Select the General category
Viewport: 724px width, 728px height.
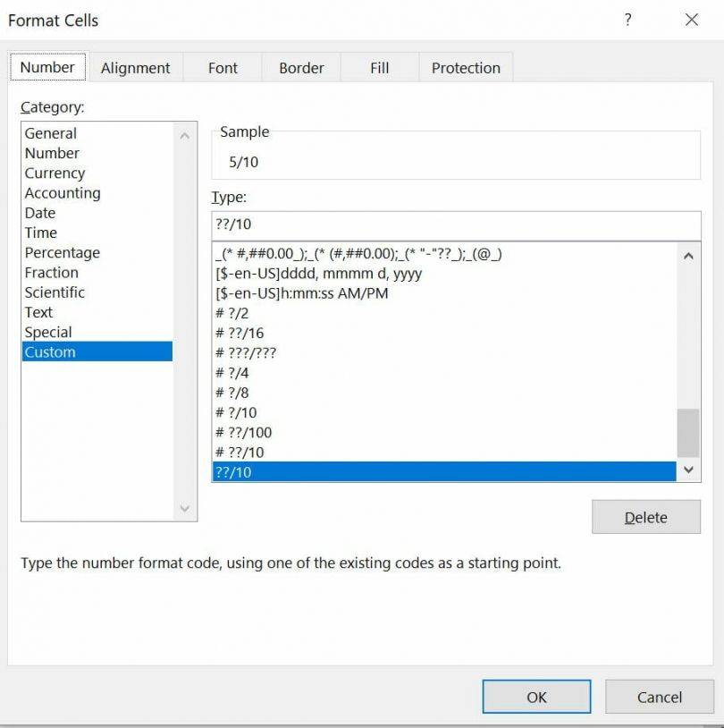click(x=51, y=133)
